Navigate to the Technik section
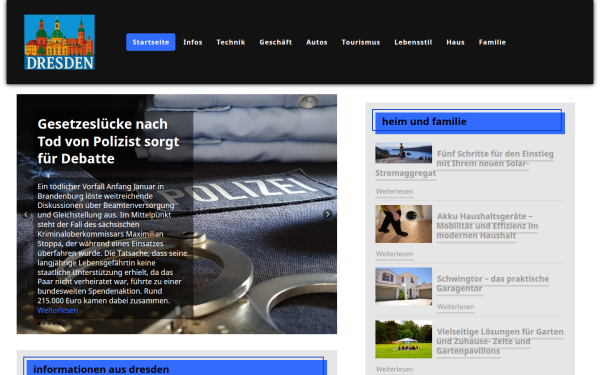The height and width of the screenshot is (375, 600). coord(231,42)
